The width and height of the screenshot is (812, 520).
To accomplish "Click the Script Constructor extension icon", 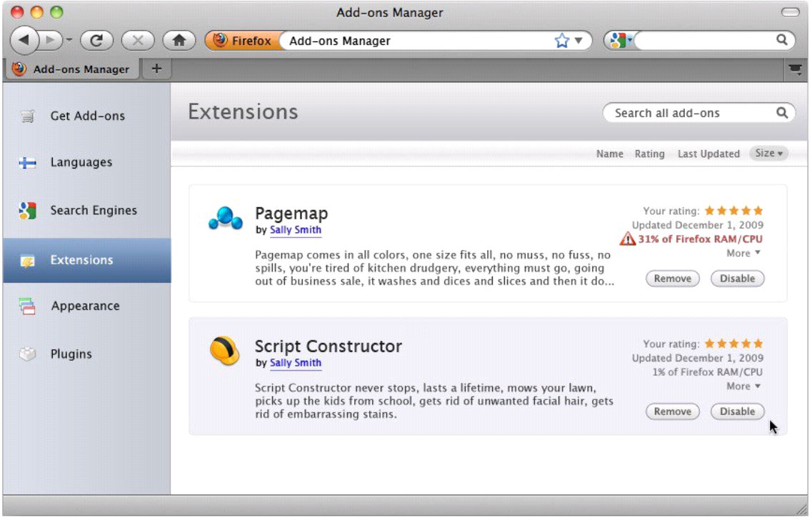I will pos(224,351).
